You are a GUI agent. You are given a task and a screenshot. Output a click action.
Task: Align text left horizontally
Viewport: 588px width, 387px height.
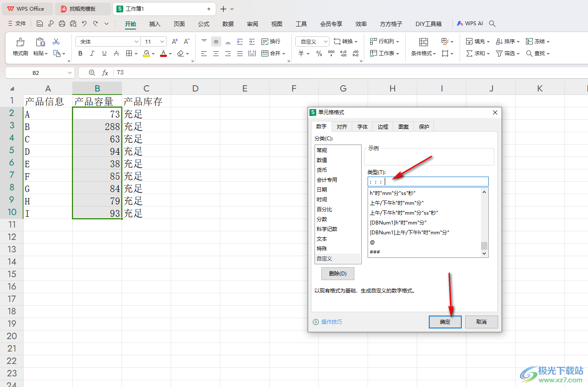click(x=204, y=53)
